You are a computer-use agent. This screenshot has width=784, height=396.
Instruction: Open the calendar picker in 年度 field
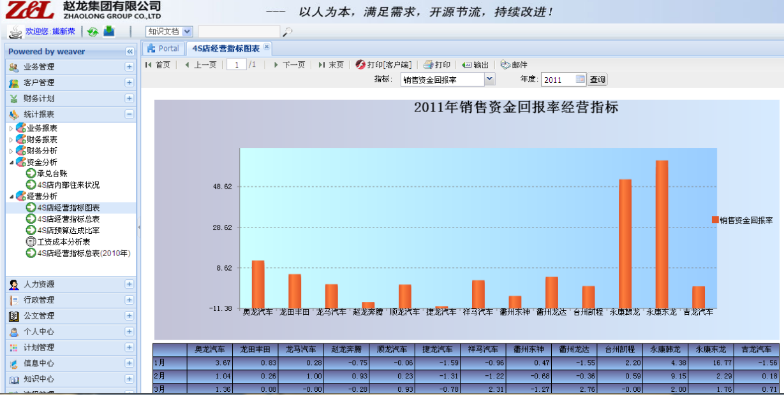point(580,79)
